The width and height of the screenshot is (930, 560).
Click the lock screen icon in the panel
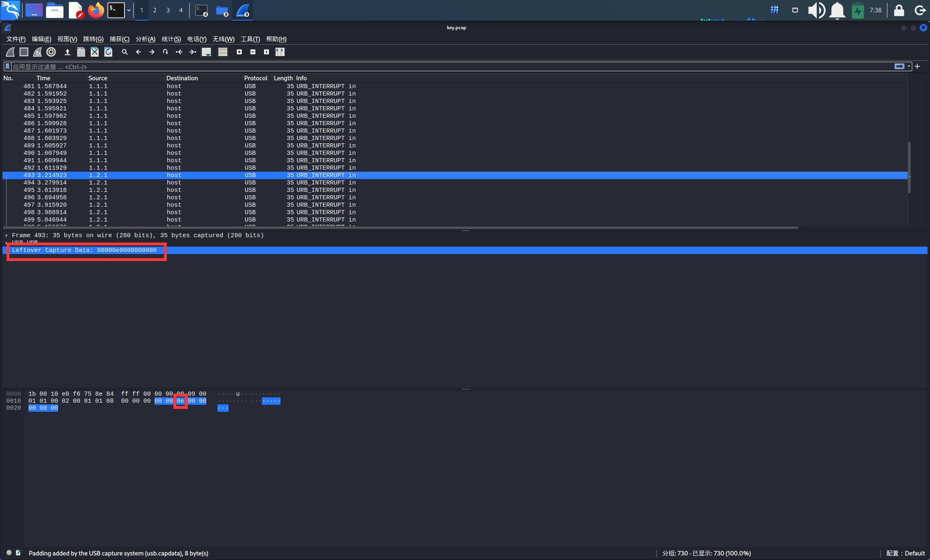[x=899, y=10]
